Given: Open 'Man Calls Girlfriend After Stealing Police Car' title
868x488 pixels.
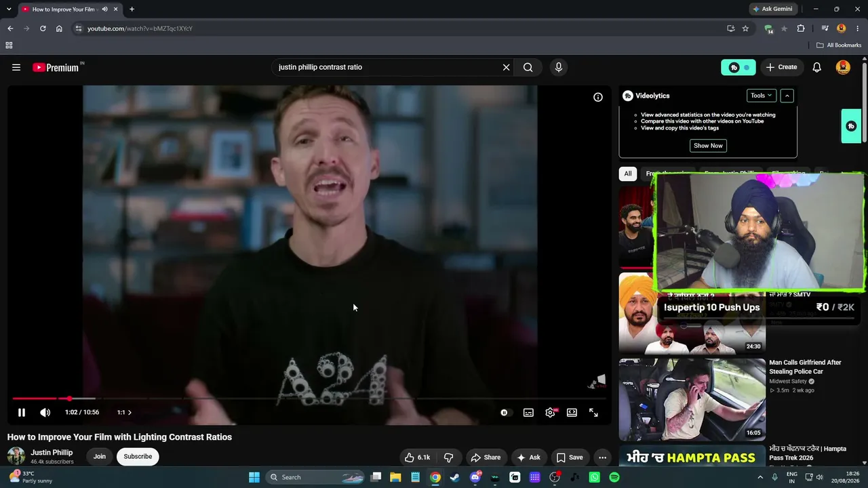Looking at the screenshot, I should (805, 367).
